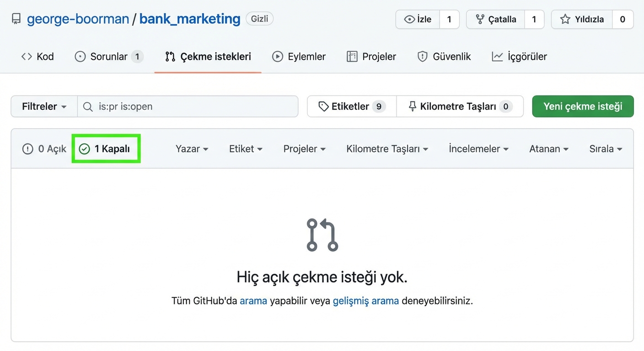Open the Sırala sorting dropdown
The width and height of the screenshot is (644, 351).
[606, 149]
